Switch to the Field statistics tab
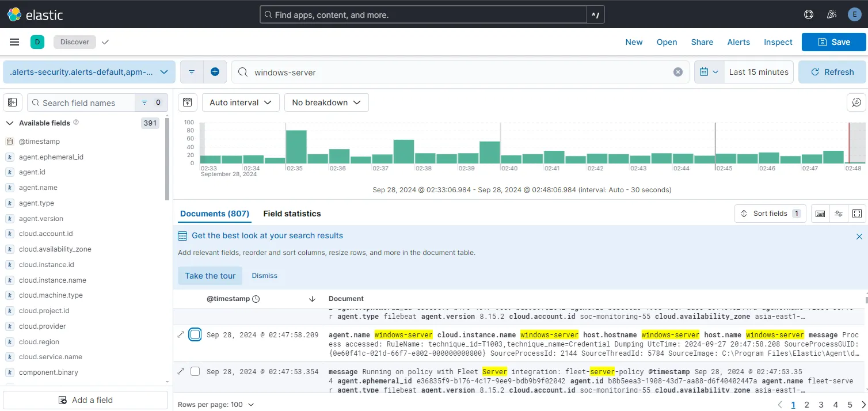 pos(292,214)
